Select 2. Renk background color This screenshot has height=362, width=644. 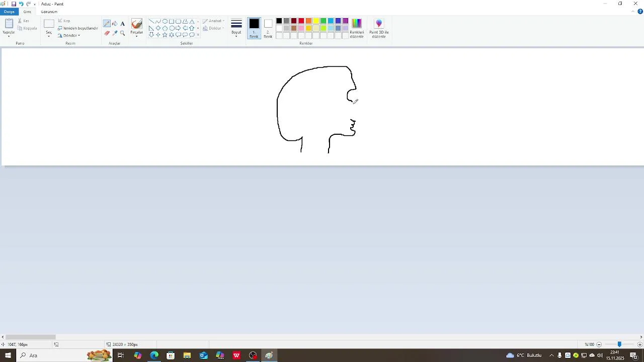pos(268,29)
